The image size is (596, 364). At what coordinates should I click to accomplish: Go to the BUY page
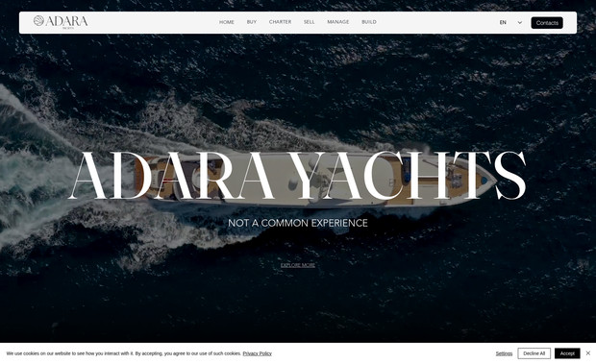[x=252, y=22]
